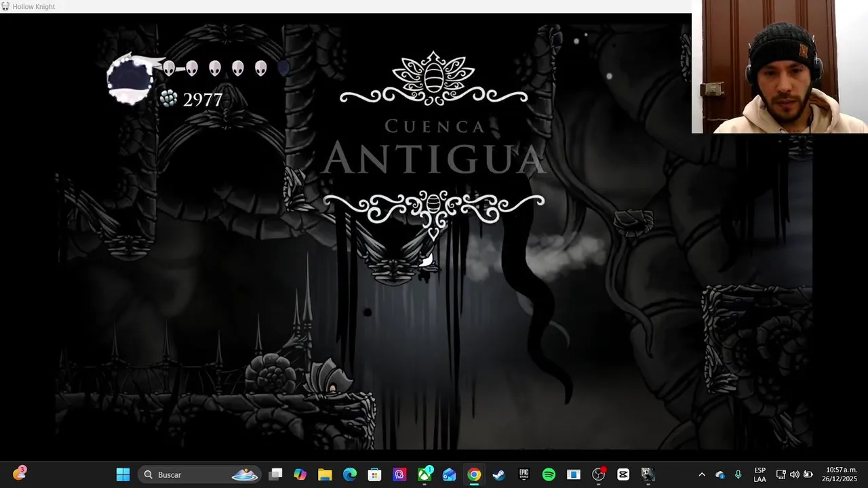Launch Copilot from the taskbar
The image size is (868, 488).
pyautogui.click(x=300, y=474)
